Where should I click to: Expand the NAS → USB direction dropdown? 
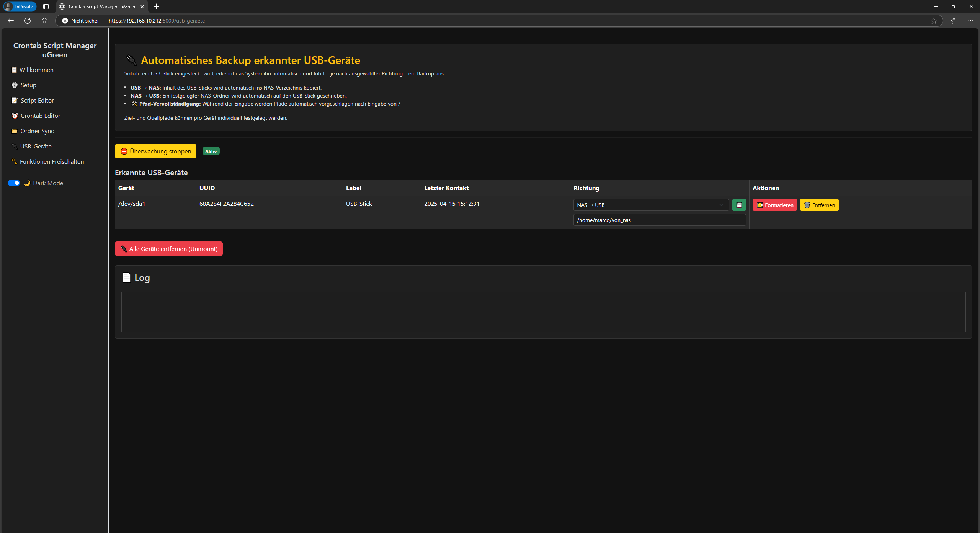point(651,205)
